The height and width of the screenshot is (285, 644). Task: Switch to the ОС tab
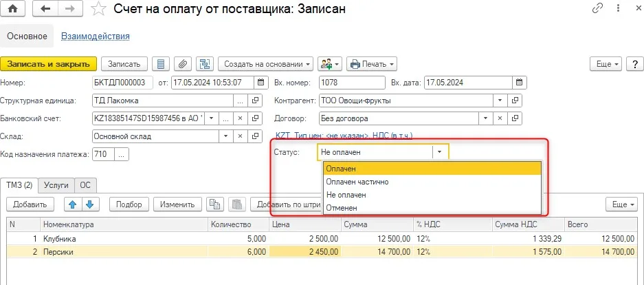point(85,185)
